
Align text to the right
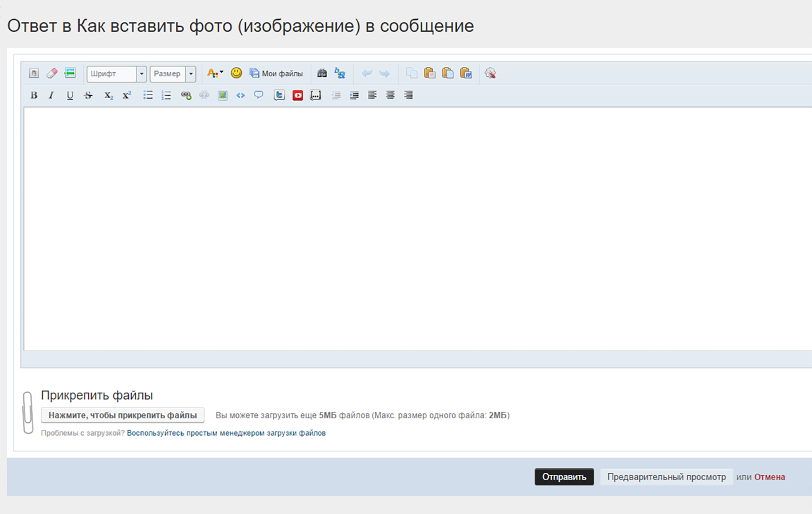point(409,95)
